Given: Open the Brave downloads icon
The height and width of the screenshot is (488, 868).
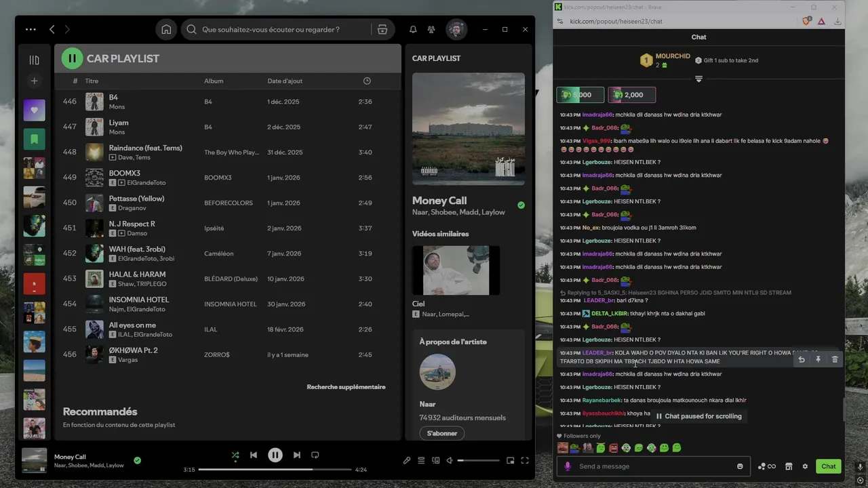Looking at the screenshot, I should point(838,22).
